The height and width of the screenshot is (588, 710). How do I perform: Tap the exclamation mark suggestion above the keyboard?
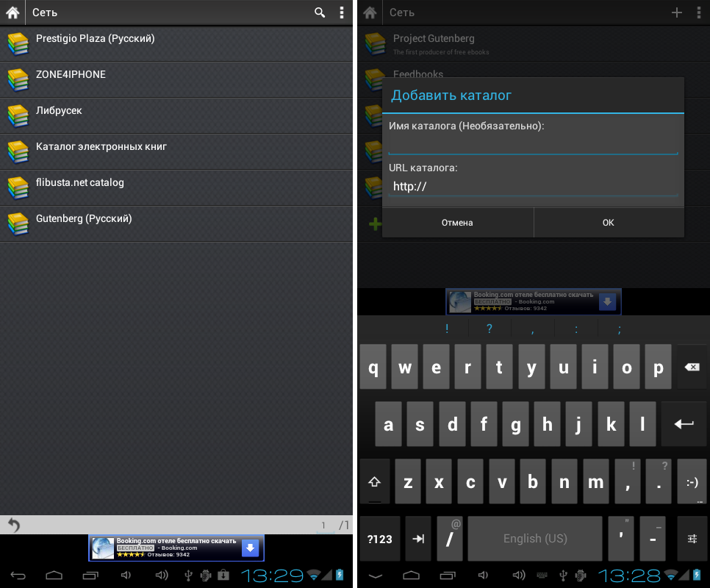tap(447, 329)
